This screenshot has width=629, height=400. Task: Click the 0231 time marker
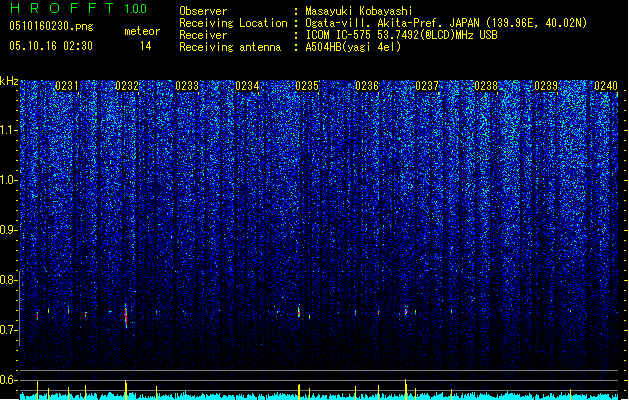67,86
